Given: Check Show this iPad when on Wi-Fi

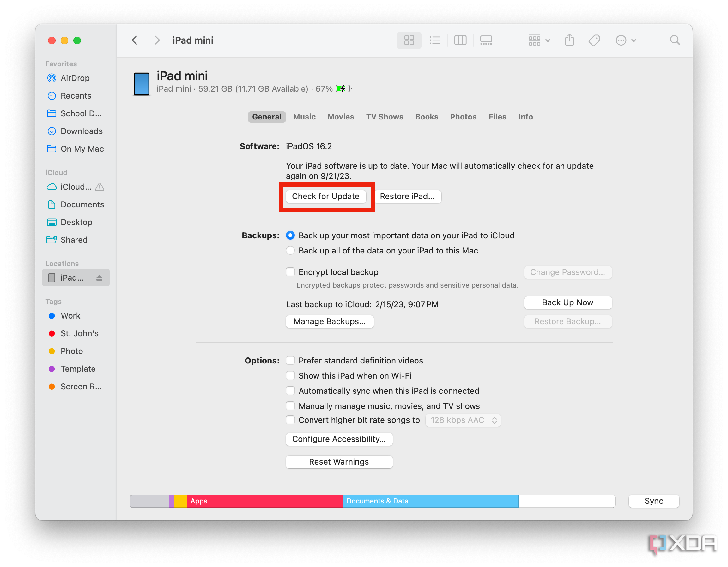Looking at the screenshot, I should click(x=290, y=376).
